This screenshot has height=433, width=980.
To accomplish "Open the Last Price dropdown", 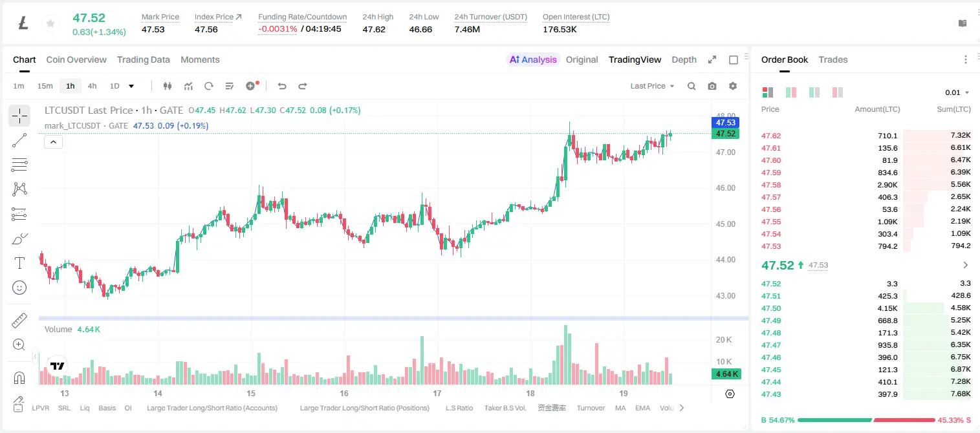I will [x=652, y=86].
